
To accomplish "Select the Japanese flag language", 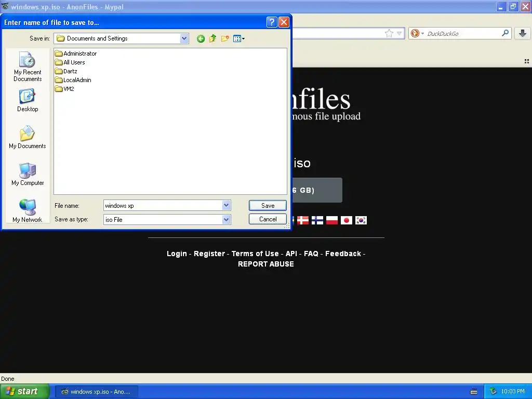I will 347,220.
